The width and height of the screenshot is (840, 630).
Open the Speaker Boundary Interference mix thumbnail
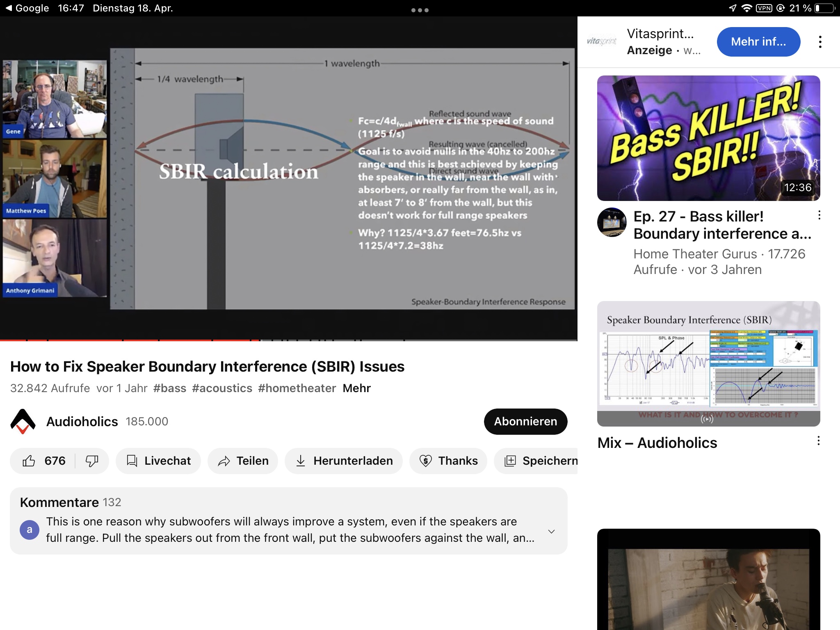(x=708, y=364)
